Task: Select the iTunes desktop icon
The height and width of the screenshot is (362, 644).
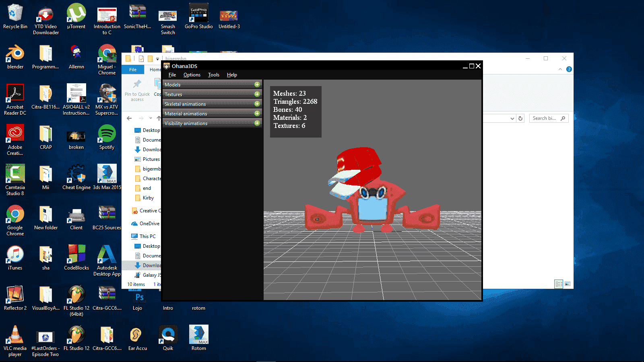Action: tap(15, 258)
